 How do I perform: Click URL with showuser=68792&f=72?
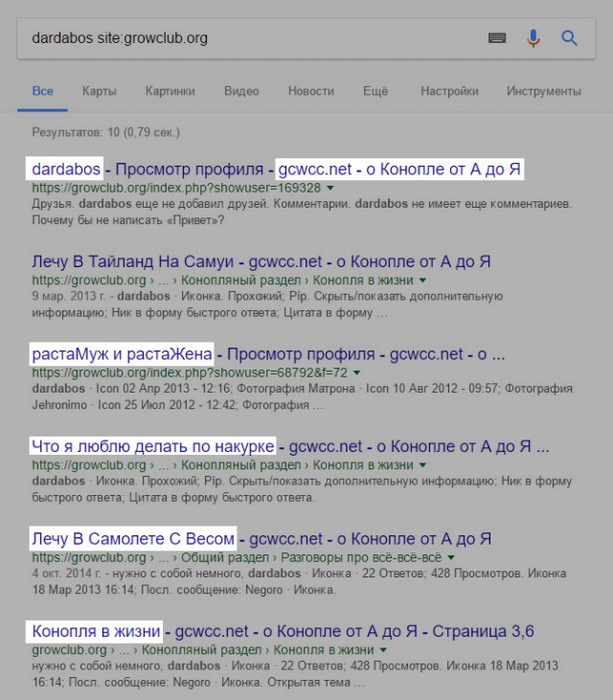[x=190, y=373]
